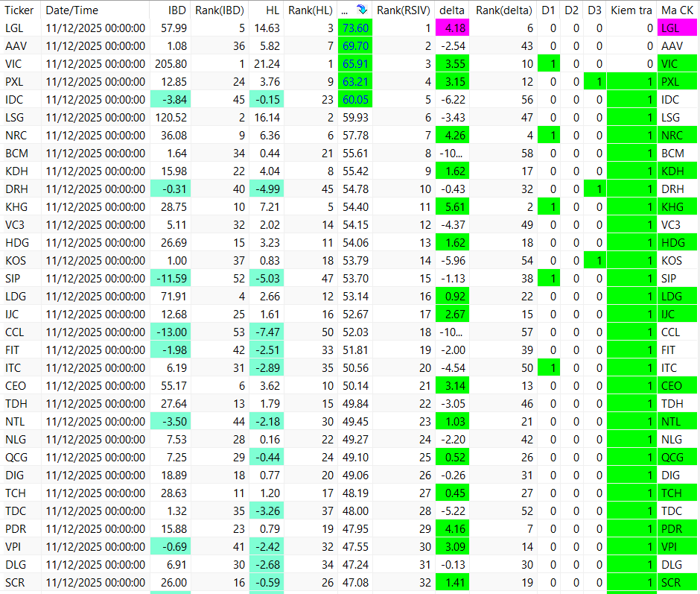Click the D3 column header
700x594 pixels.
coord(595,10)
